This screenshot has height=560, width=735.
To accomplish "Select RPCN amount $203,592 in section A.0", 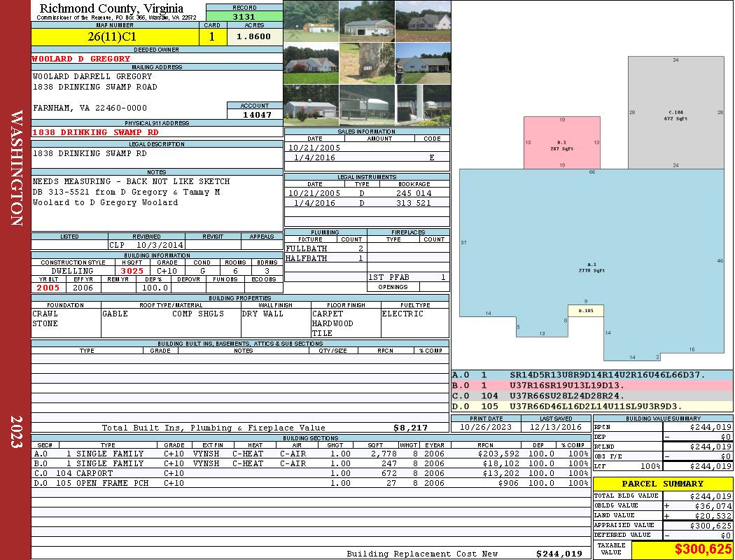I will 498,454.
